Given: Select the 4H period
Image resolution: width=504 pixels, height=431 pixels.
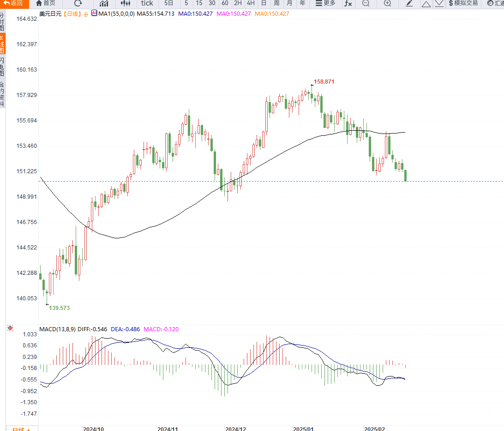Looking at the screenshot, I should (x=251, y=3).
